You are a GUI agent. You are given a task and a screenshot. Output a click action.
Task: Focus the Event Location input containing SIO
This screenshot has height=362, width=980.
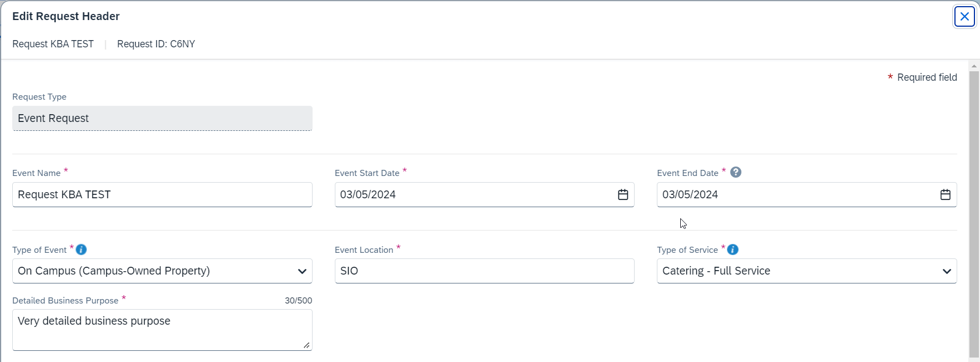[484, 271]
